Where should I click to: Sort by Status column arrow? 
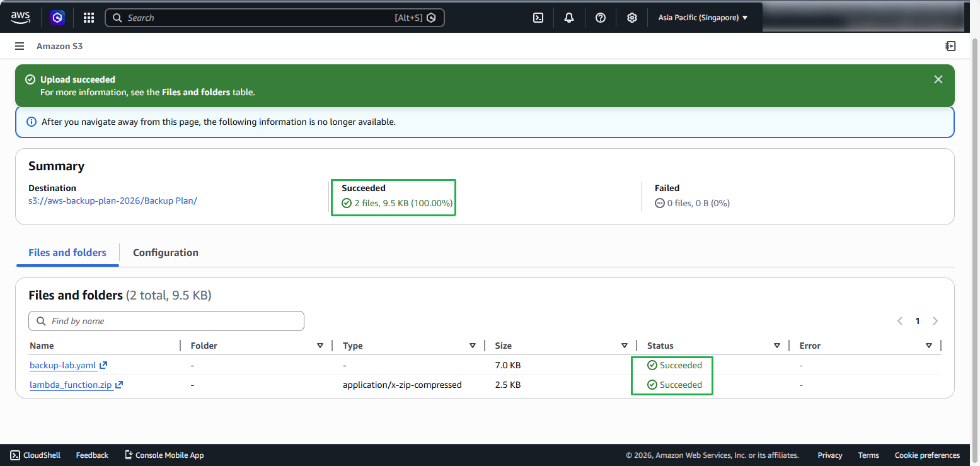click(x=777, y=346)
